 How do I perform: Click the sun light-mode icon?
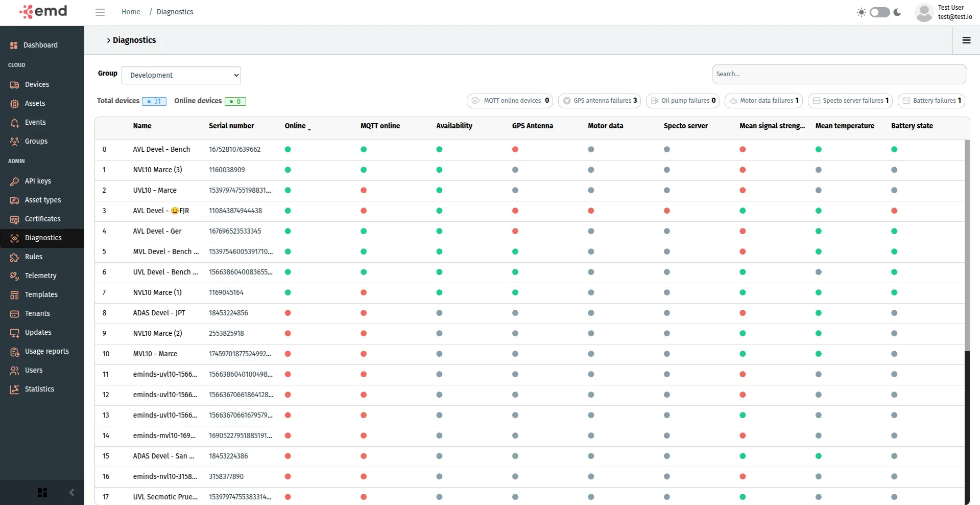click(862, 12)
